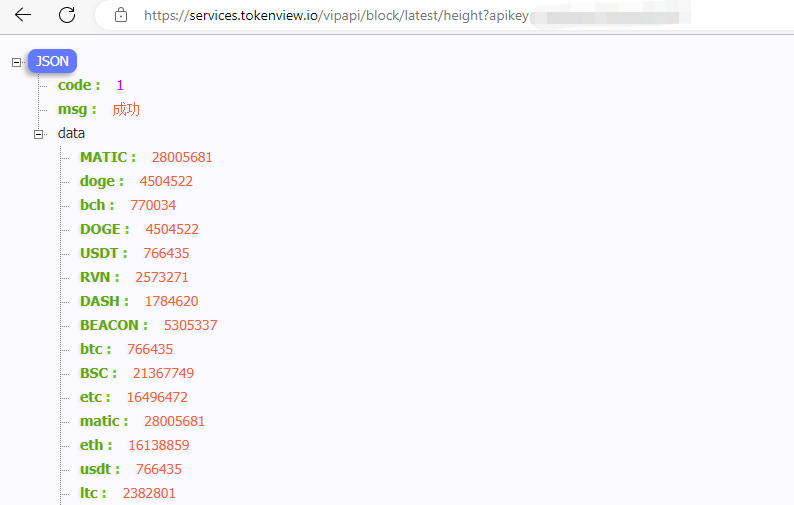
Task: Select eth value 16138859
Action: (x=159, y=445)
